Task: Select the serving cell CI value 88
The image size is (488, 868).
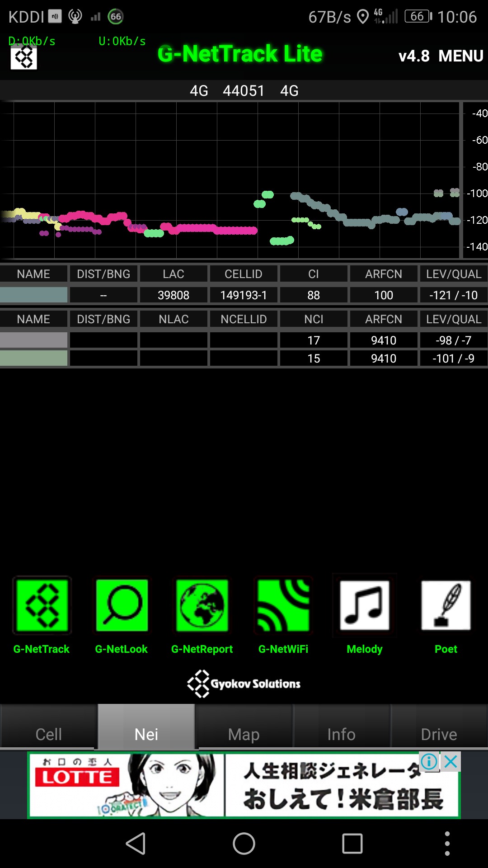Action: tap(314, 295)
